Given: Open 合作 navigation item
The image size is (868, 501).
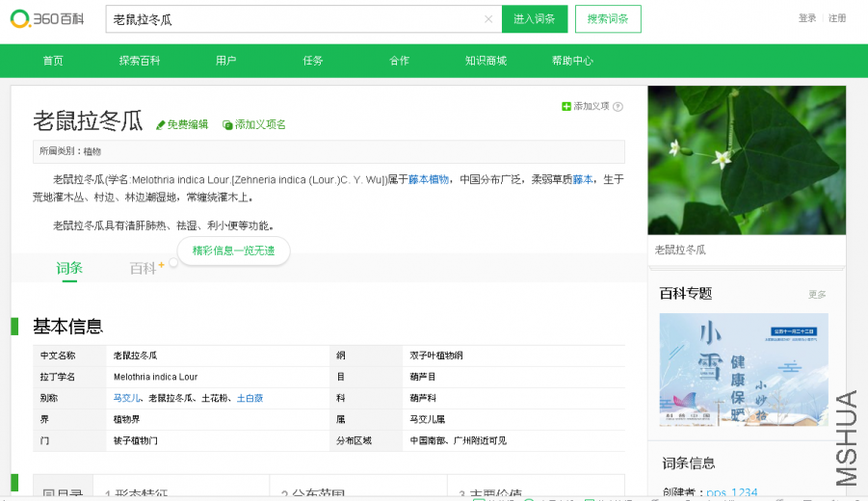Looking at the screenshot, I should tap(399, 61).
